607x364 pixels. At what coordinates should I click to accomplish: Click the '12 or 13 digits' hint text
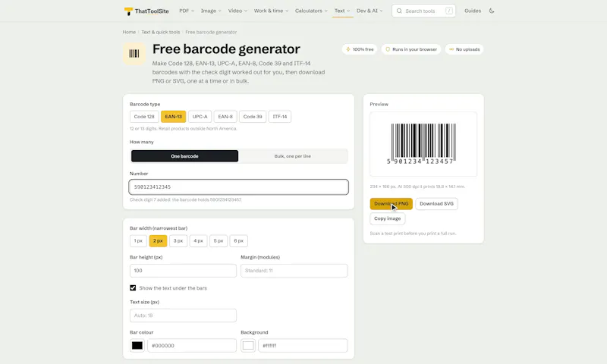click(x=183, y=129)
